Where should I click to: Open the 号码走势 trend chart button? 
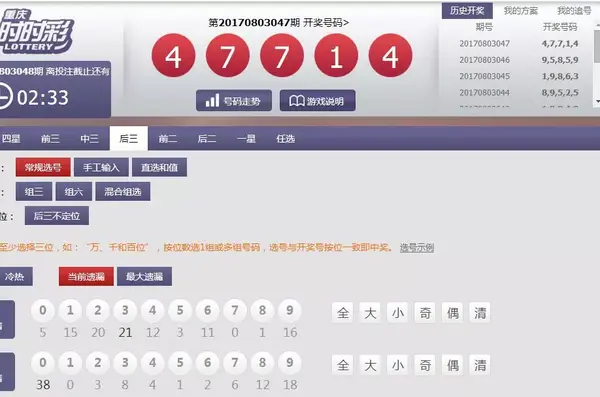(234, 101)
